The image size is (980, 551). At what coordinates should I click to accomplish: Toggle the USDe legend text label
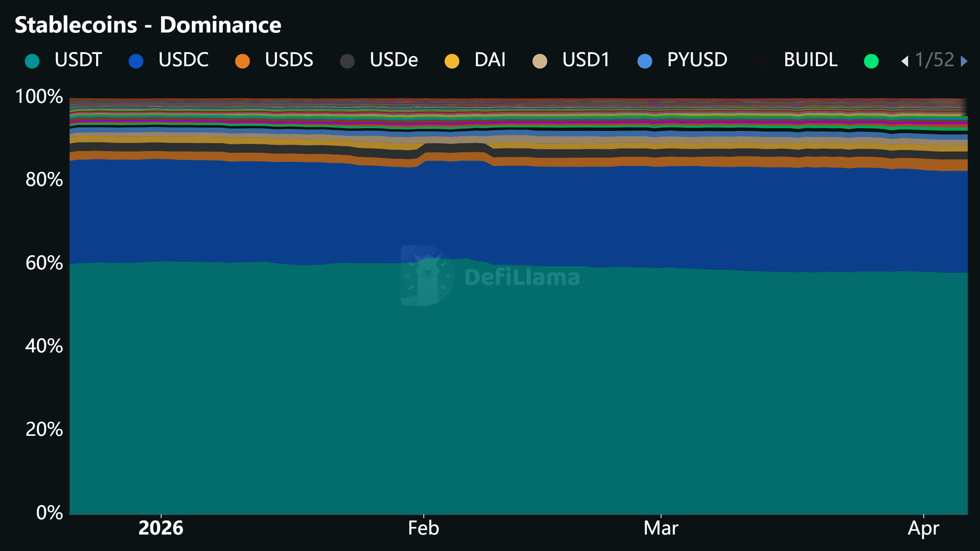(394, 60)
